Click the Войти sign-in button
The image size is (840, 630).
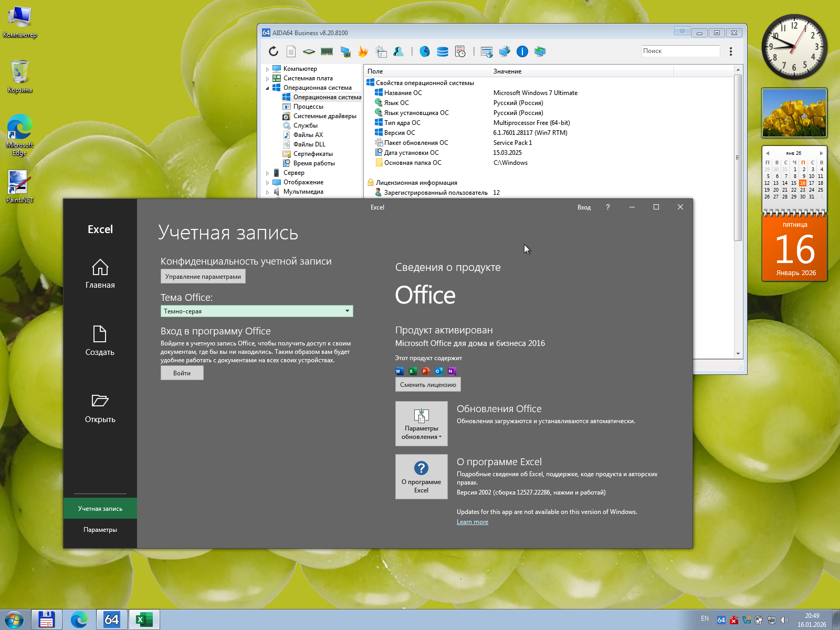(x=182, y=373)
